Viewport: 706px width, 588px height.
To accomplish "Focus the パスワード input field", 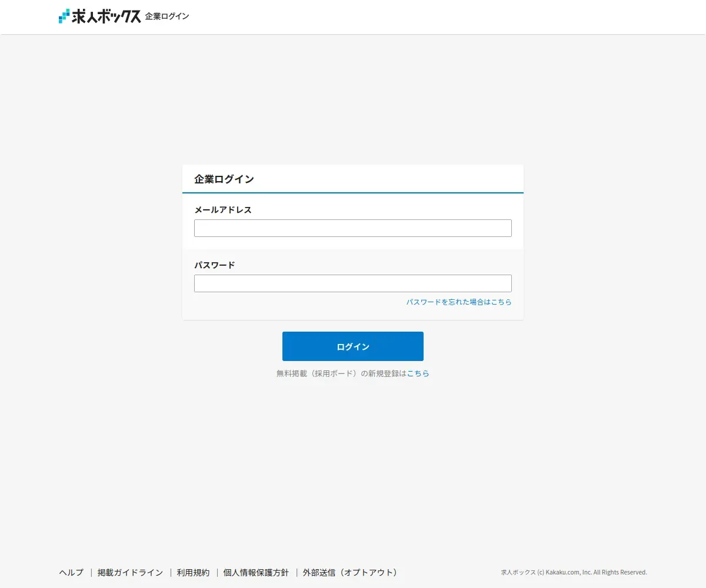I will [x=353, y=283].
